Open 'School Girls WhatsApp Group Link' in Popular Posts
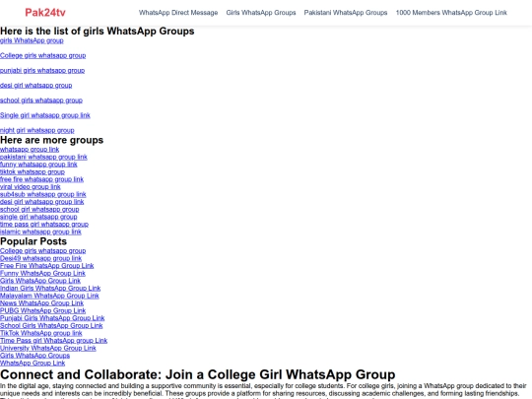The image size is (532, 399). pyautogui.click(x=51, y=325)
